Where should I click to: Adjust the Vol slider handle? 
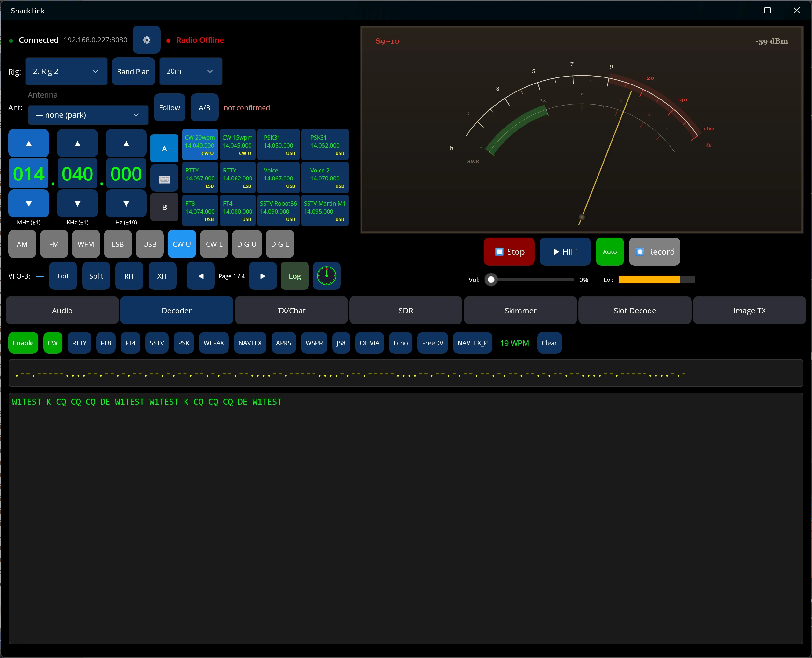coord(491,280)
